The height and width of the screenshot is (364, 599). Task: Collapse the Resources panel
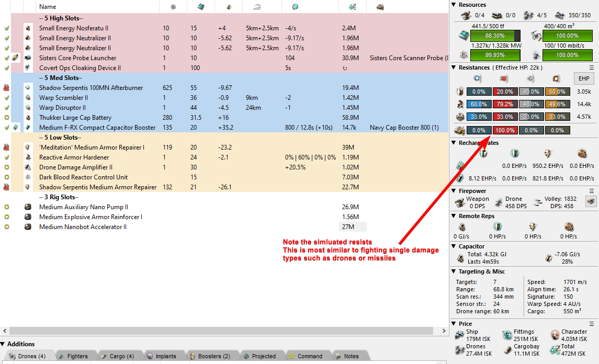coord(454,5)
